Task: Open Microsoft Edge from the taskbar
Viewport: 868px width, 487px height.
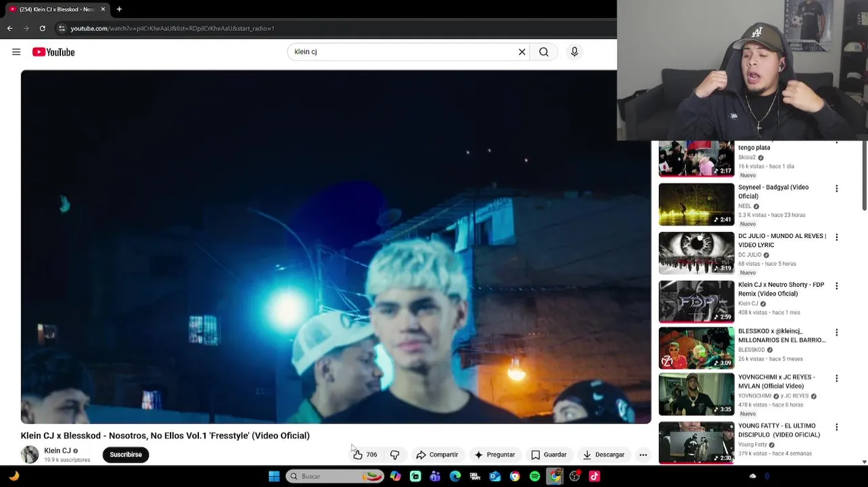Action: coord(455,476)
